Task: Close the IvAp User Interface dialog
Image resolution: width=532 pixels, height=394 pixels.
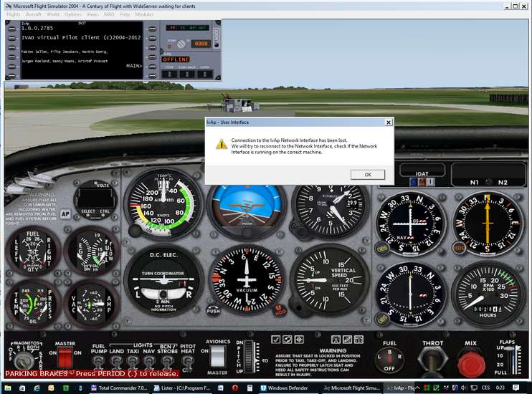Action: [389, 122]
